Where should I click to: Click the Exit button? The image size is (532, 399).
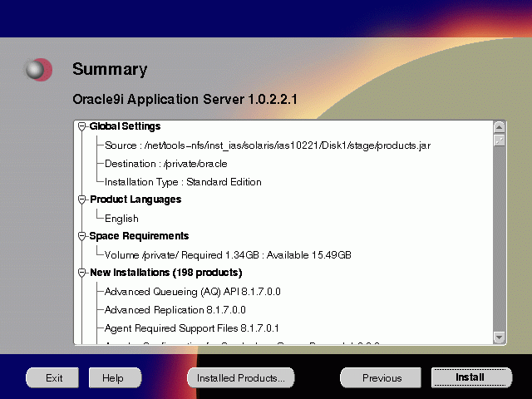pyautogui.click(x=52, y=377)
